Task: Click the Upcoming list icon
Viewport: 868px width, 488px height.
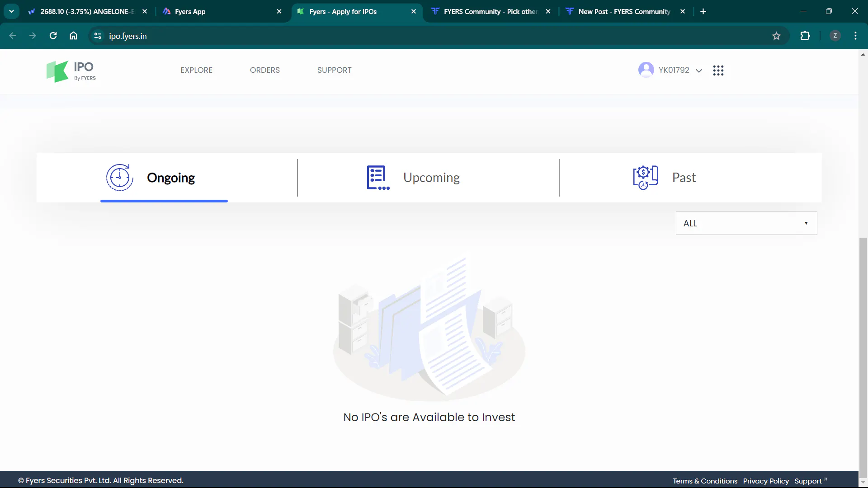Action: (378, 178)
